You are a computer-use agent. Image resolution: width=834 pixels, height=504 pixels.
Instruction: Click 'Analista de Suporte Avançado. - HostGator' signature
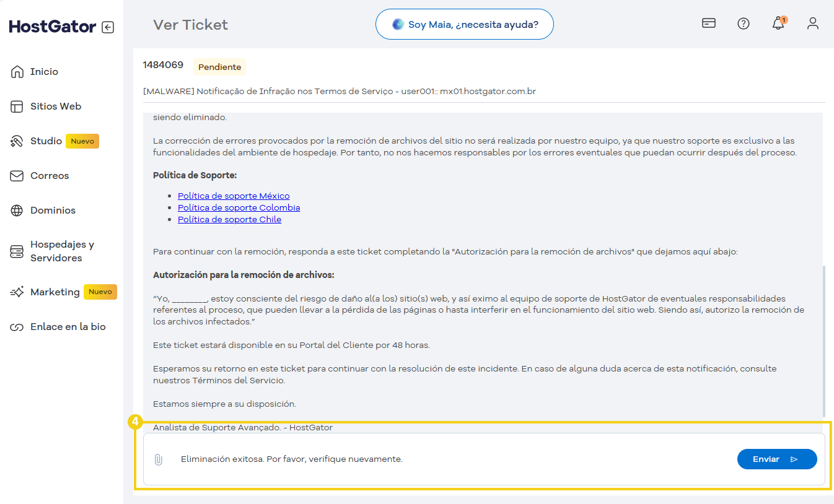point(243,427)
